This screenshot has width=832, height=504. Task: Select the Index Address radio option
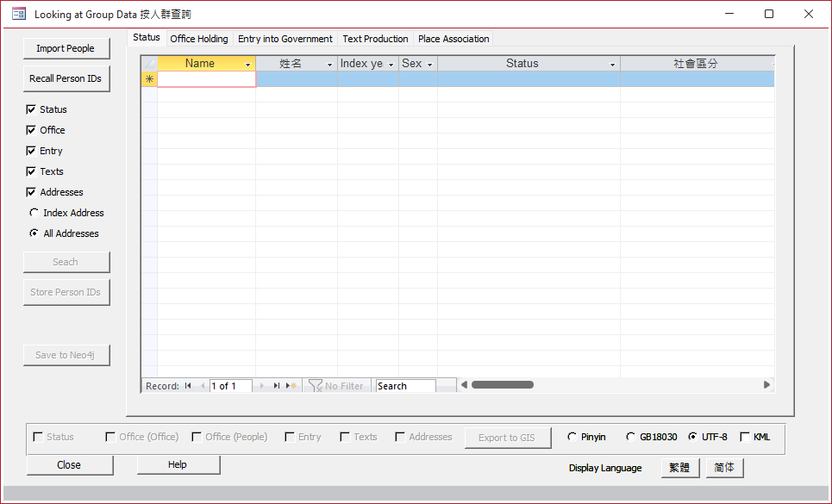34,213
